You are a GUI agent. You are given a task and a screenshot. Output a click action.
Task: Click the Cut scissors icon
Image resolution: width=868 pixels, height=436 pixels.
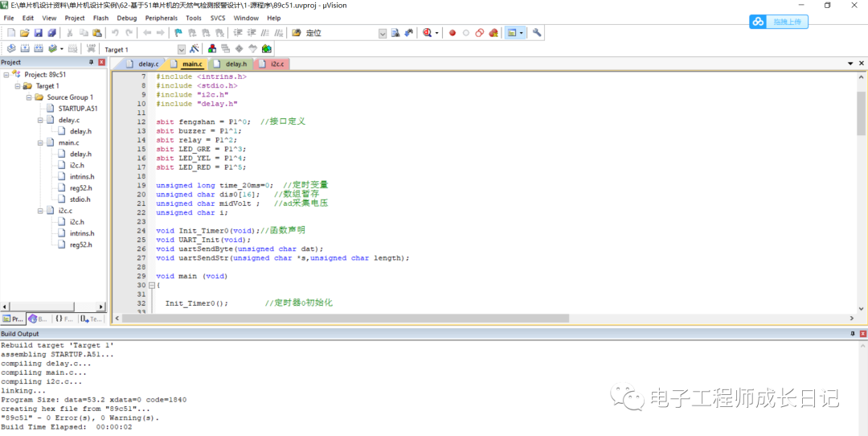pyautogui.click(x=70, y=33)
